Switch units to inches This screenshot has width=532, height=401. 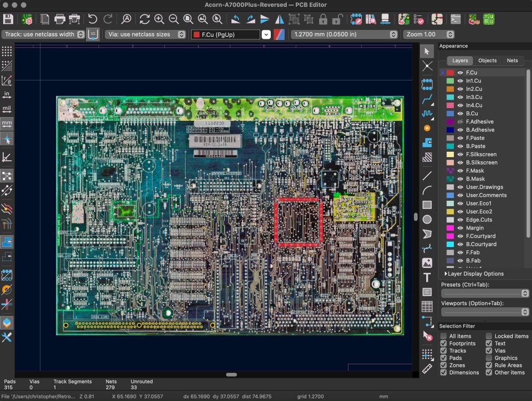[7, 94]
